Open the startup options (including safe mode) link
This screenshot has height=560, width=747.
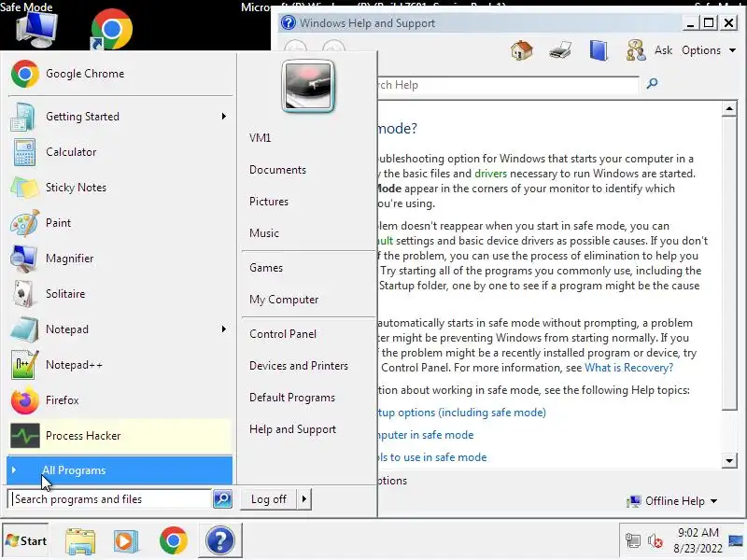pos(462,413)
